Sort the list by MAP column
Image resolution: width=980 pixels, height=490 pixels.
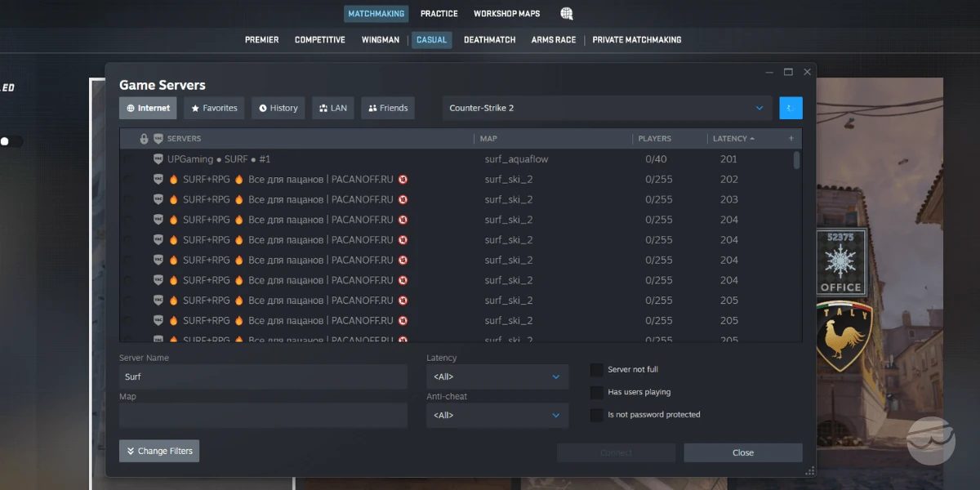(488, 139)
